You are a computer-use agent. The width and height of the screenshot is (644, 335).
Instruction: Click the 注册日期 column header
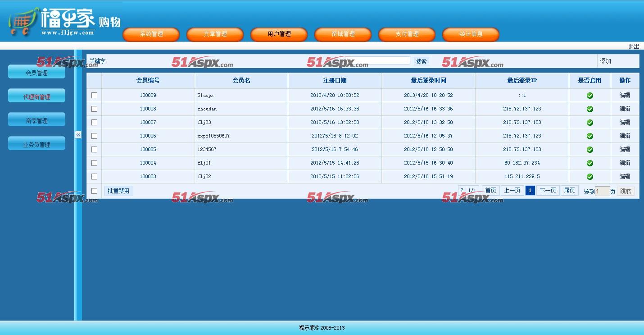335,81
